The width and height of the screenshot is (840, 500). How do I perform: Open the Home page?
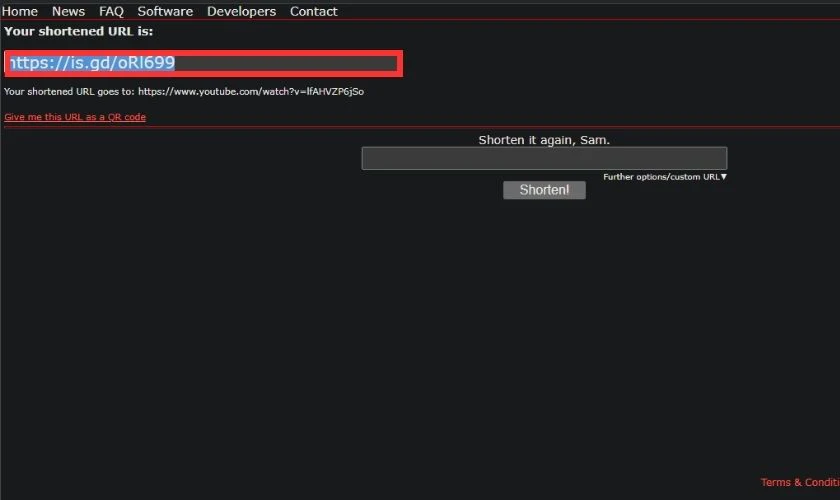tap(20, 11)
